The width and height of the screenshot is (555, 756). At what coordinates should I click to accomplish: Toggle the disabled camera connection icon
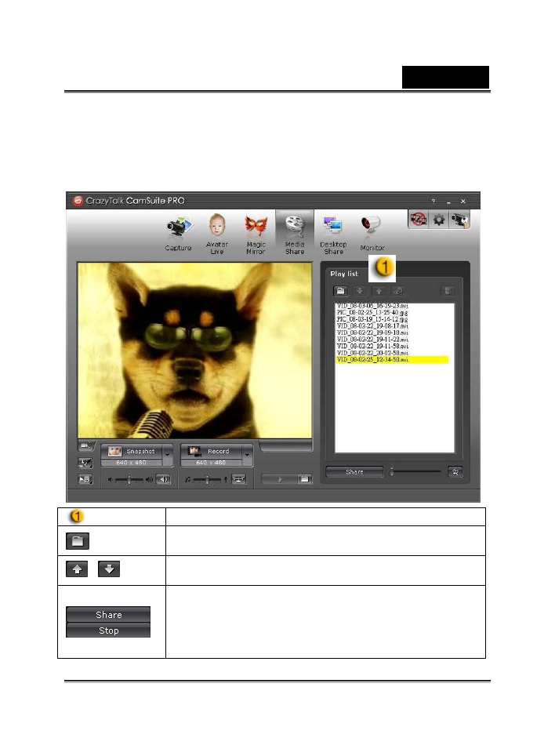pyautogui.click(x=419, y=220)
